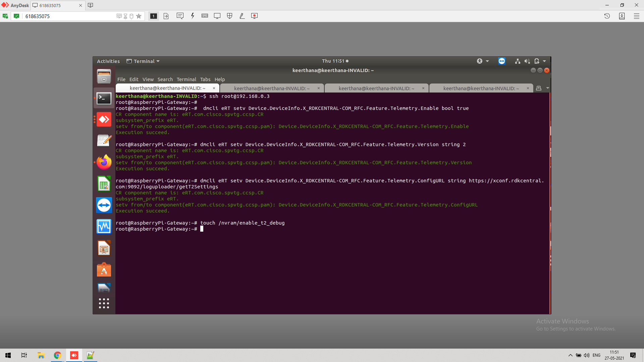Open AnyDesk file transfer icon
The height and width of the screenshot is (362, 644).
click(166, 16)
